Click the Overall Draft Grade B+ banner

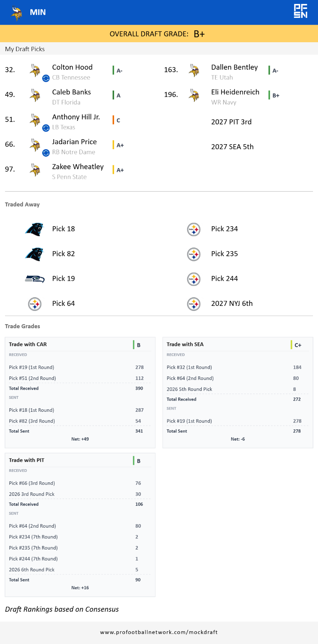click(159, 34)
